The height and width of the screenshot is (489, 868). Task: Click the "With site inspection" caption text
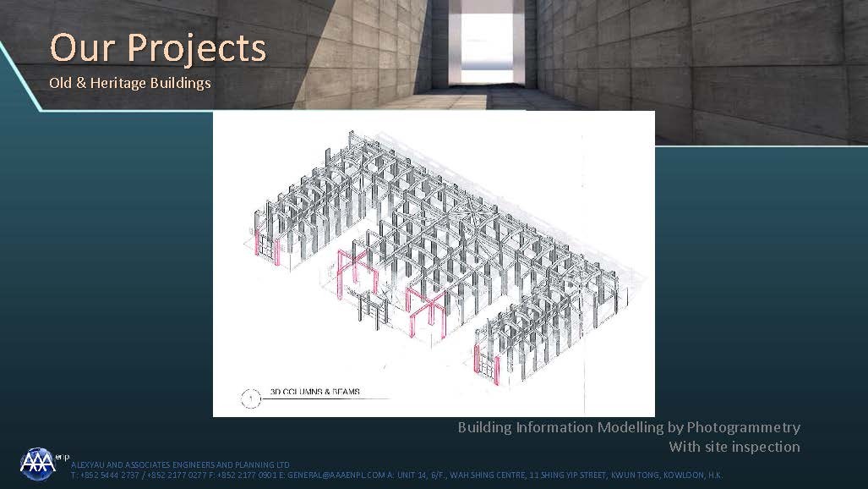[734, 447]
